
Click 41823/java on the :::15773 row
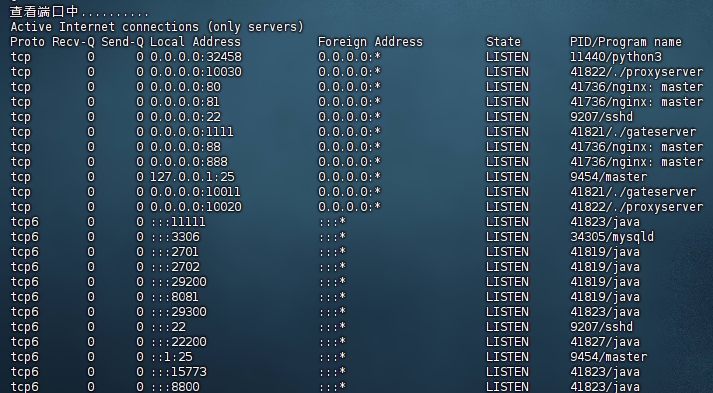pyautogui.click(x=605, y=372)
